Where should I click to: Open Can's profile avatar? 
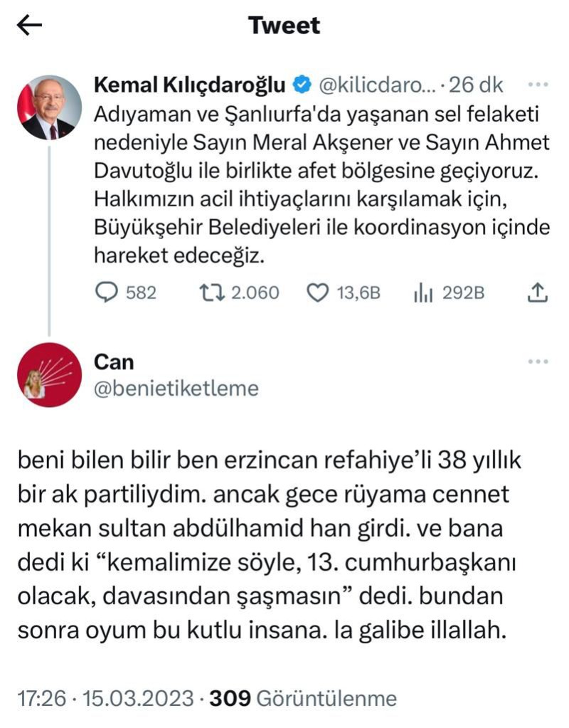[50, 375]
